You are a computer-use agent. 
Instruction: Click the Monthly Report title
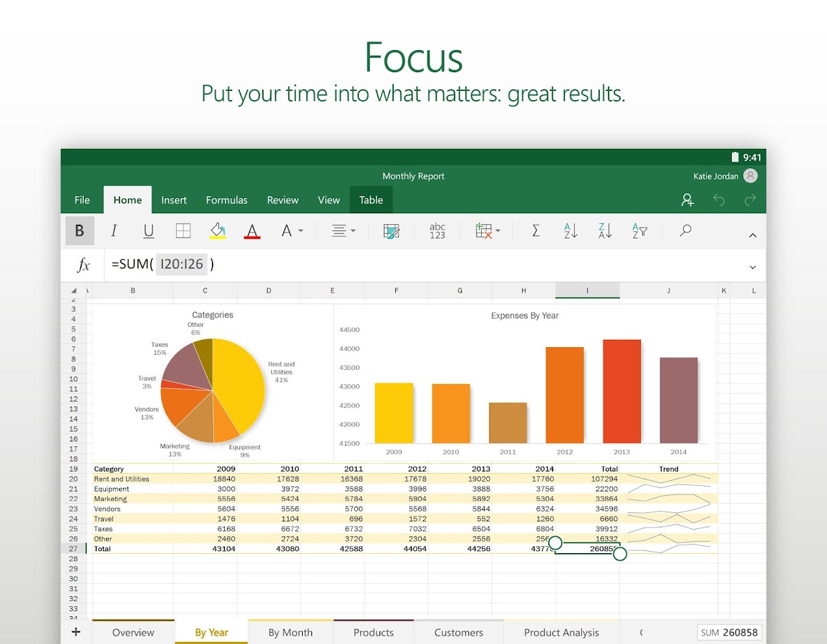[414, 176]
